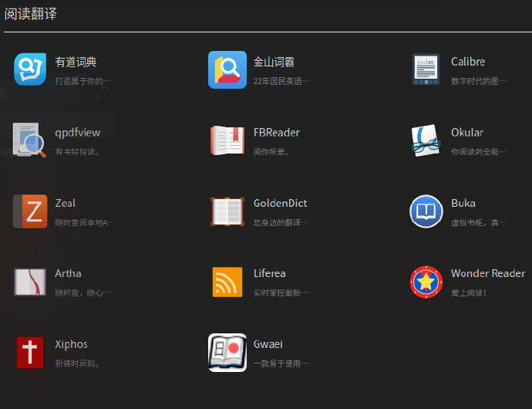This screenshot has width=532, height=409.
Task: Click the 爱上阅读 description under Wonder Reader
Action: (469, 292)
